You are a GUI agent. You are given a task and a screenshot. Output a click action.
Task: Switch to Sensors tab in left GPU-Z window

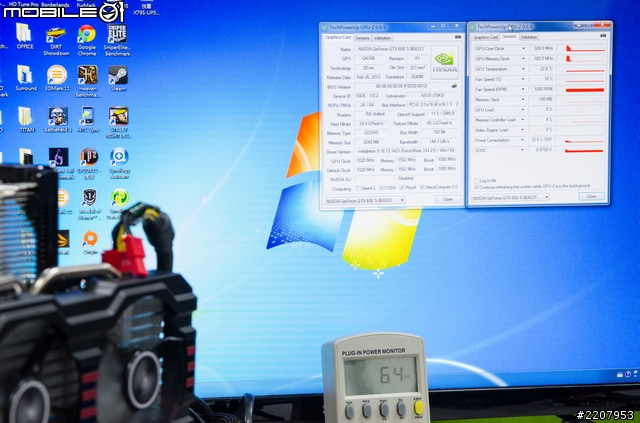(x=362, y=38)
